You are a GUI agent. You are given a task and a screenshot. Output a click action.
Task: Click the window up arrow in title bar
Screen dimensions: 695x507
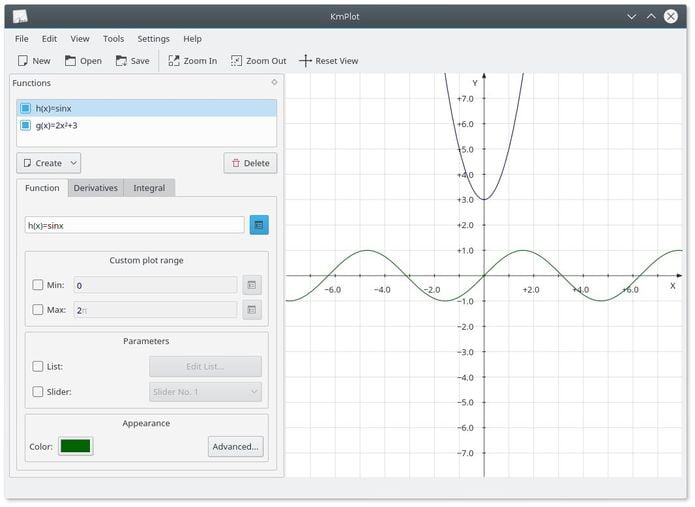pos(651,16)
